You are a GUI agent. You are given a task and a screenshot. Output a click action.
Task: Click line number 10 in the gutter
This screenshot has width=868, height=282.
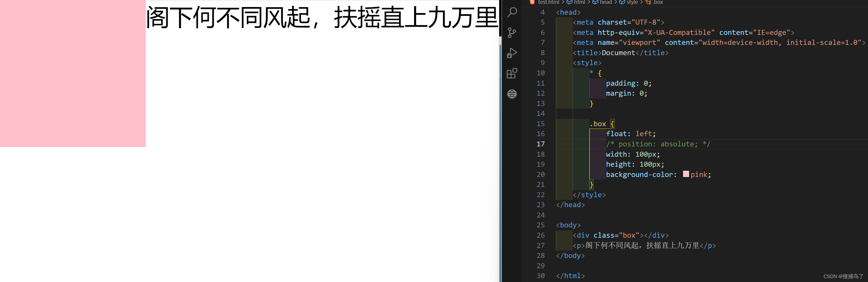pyautogui.click(x=541, y=73)
